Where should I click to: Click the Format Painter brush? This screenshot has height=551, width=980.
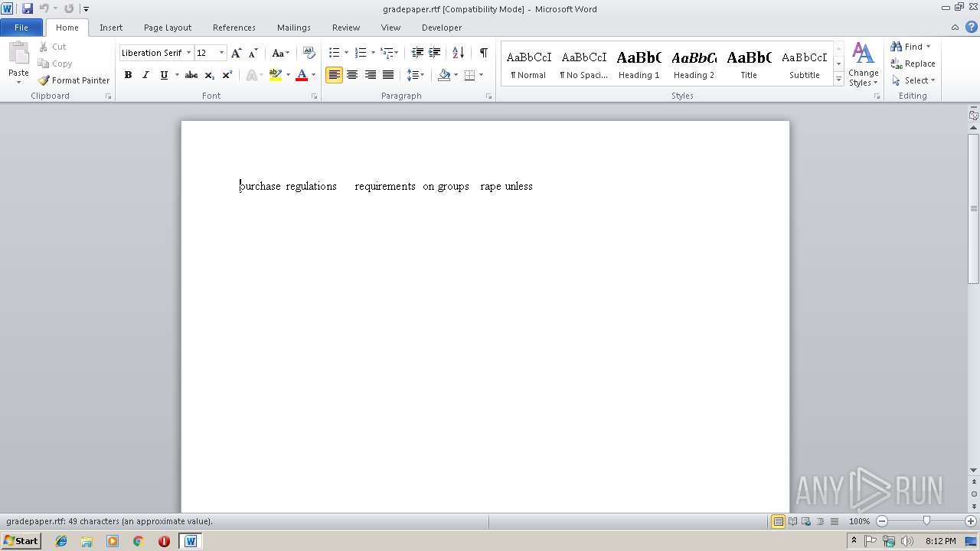[x=73, y=80]
